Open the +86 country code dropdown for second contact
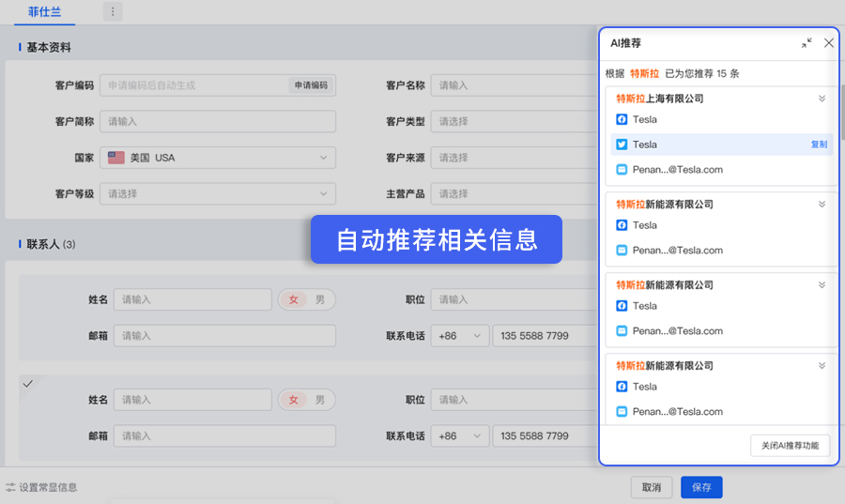 [x=460, y=435]
